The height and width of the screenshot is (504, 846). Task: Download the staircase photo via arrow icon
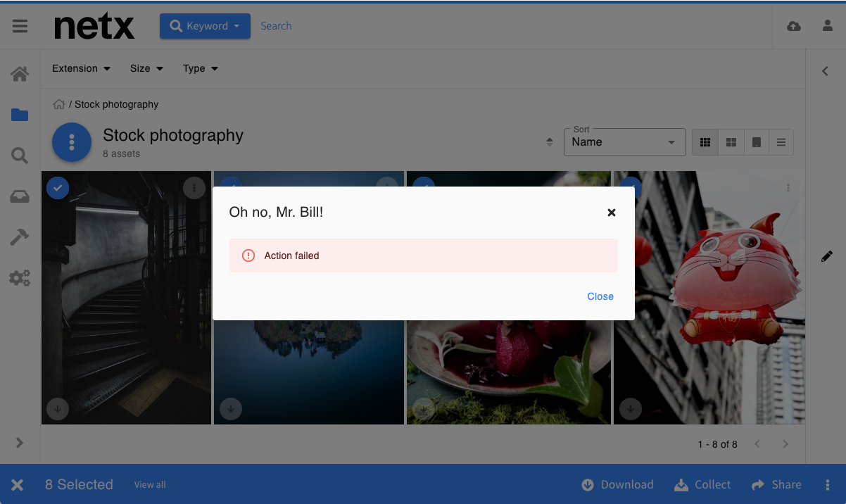coord(58,408)
